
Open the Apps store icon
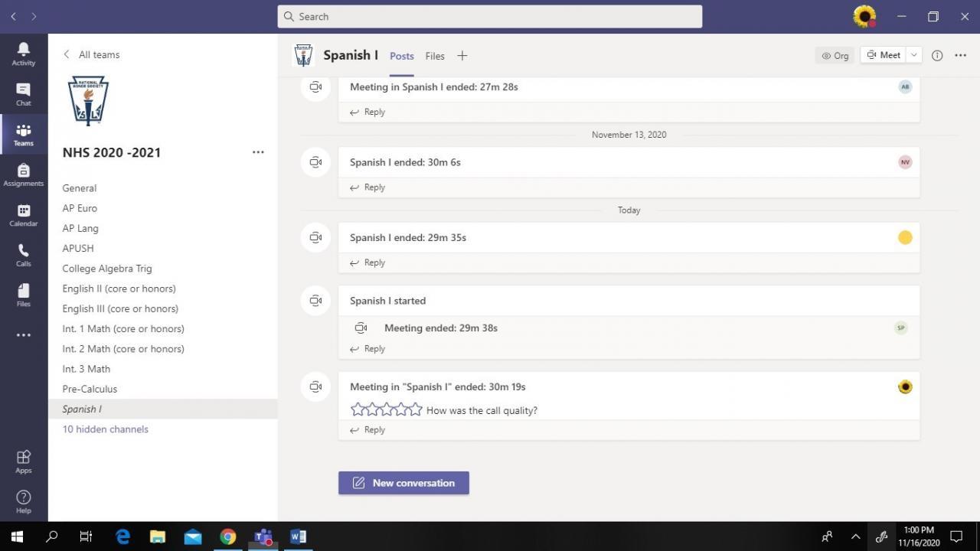tap(24, 461)
